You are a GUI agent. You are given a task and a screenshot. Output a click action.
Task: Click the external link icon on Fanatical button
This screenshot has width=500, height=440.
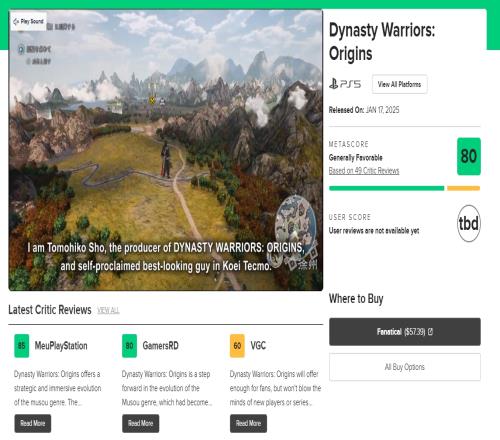click(430, 332)
